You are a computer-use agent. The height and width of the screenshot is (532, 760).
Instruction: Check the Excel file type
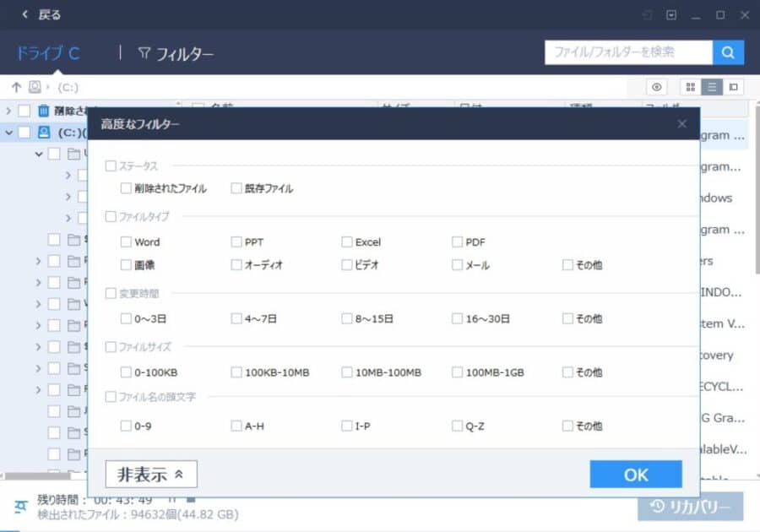pos(346,242)
